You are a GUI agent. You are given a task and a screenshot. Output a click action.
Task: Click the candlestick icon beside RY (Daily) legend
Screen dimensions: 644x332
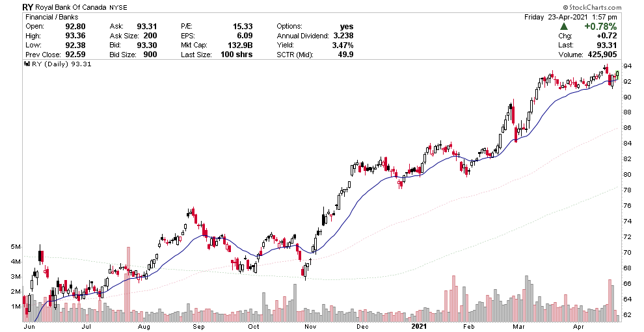click(x=27, y=64)
